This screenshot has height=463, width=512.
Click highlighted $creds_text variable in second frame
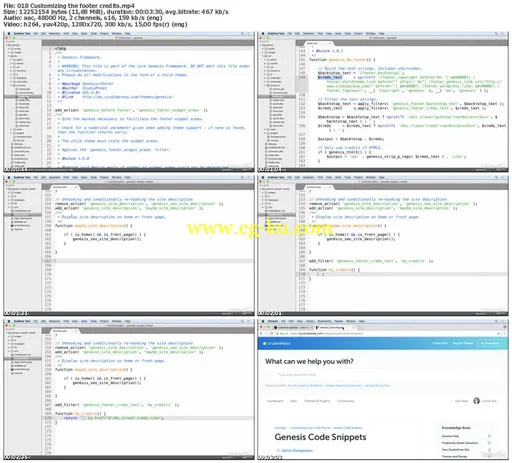(x=330, y=77)
